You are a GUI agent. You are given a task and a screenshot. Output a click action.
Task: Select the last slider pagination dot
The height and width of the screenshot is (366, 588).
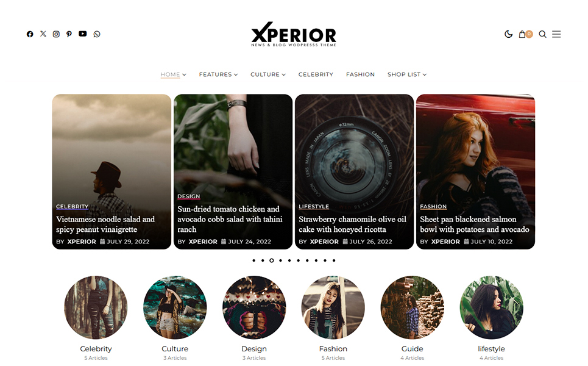(334, 260)
